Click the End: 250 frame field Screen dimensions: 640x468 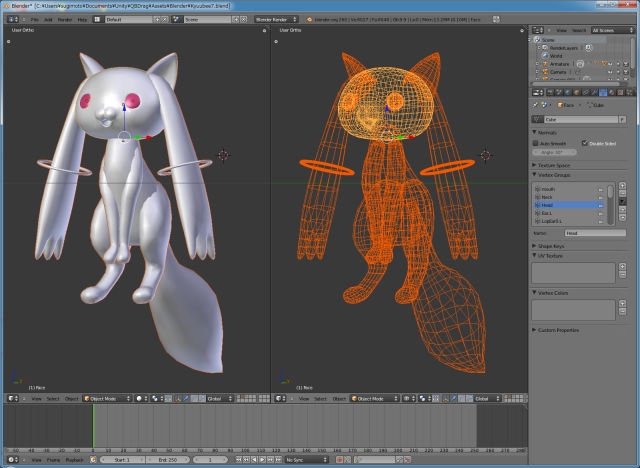click(x=167, y=459)
